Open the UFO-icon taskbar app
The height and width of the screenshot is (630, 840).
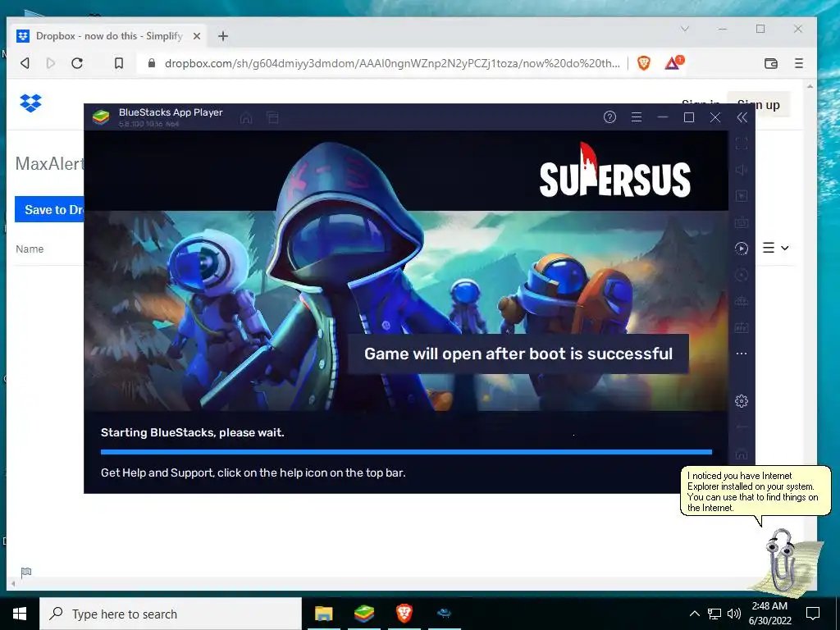click(444, 614)
